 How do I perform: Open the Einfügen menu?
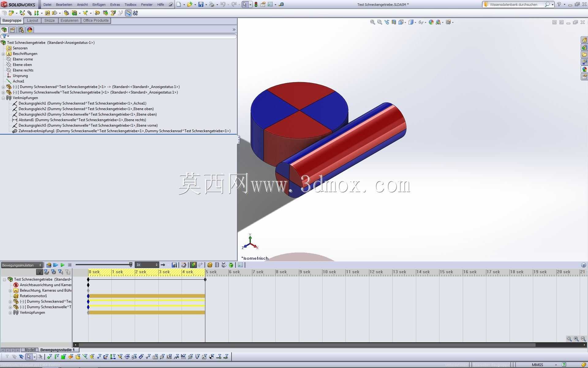pyautogui.click(x=99, y=5)
